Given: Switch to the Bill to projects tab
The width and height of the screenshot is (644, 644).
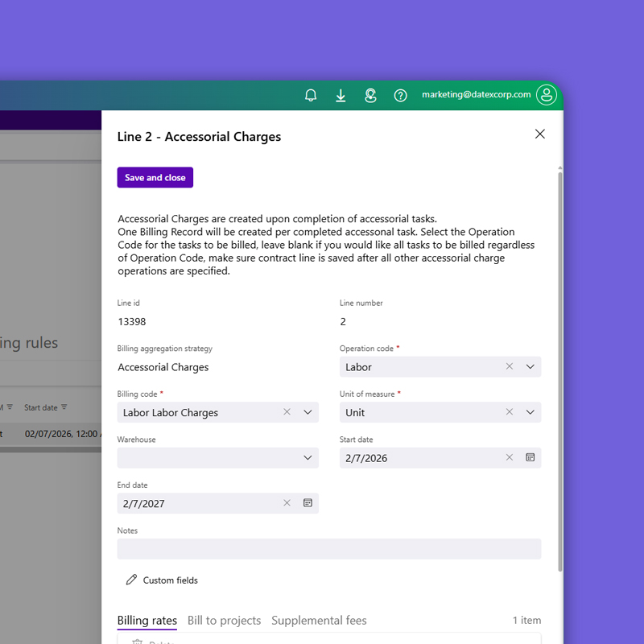Looking at the screenshot, I should tap(224, 621).
